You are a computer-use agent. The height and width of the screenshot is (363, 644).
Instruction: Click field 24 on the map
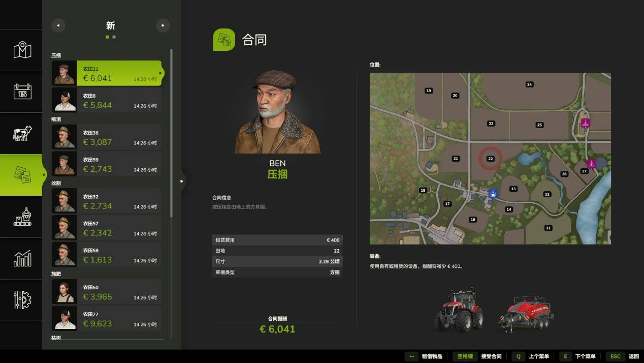click(529, 84)
